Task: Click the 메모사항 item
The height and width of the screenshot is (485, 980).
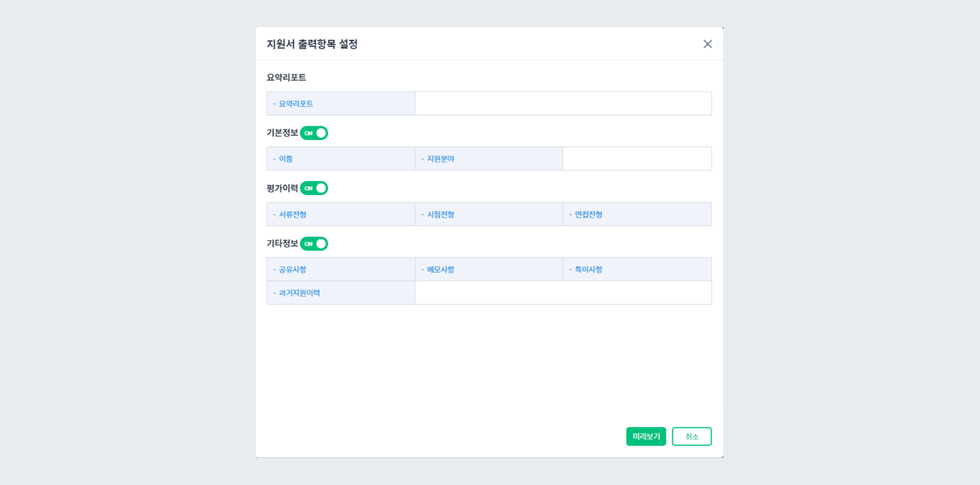Action: point(489,269)
